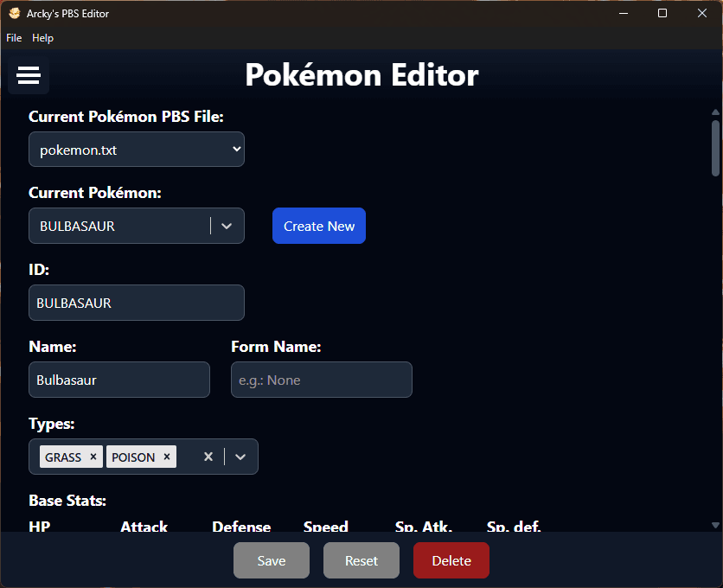Viewport: 723px width, 588px height.
Task: Focus the Name text field
Action: tap(119, 380)
